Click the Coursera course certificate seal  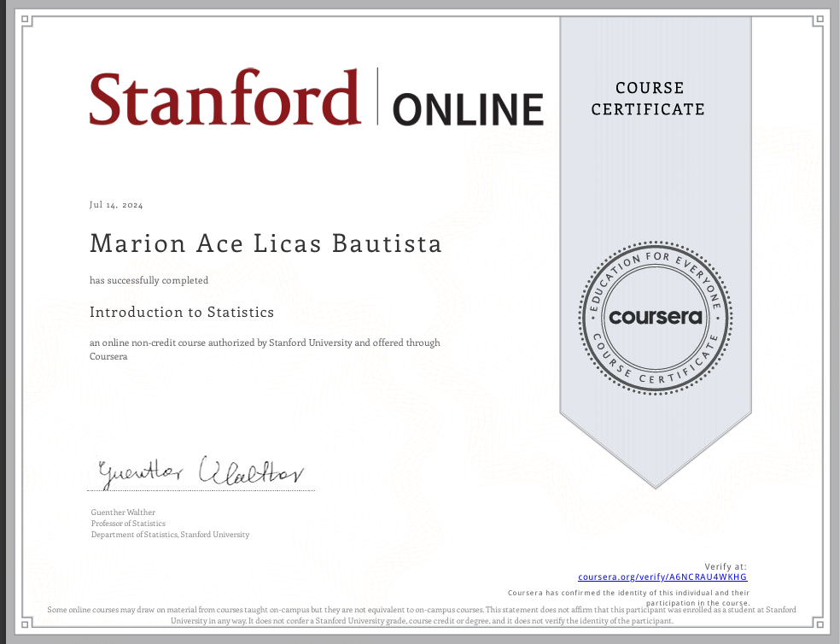pyautogui.click(x=655, y=318)
